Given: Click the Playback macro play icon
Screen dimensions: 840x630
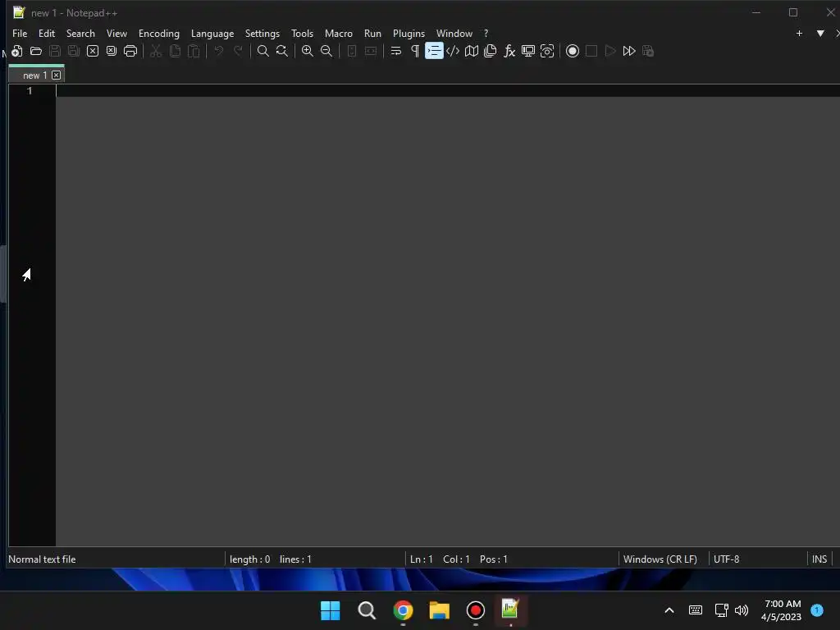Looking at the screenshot, I should (x=610, y=51).
